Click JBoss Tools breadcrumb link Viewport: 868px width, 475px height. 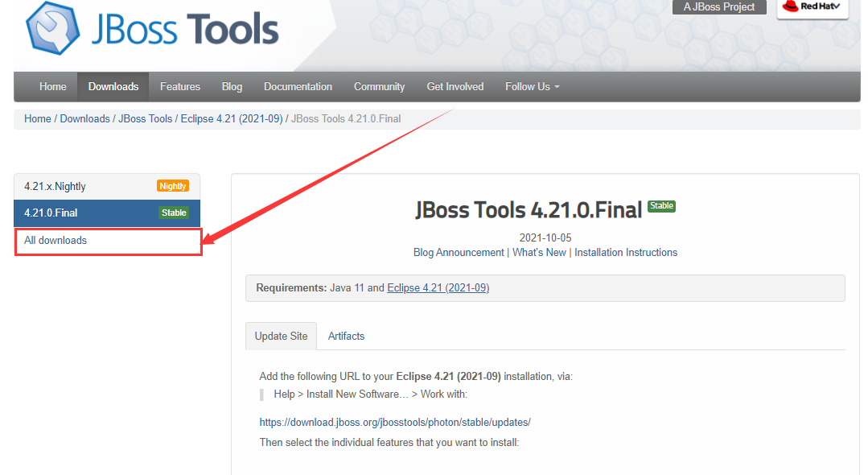click(145, 118)
